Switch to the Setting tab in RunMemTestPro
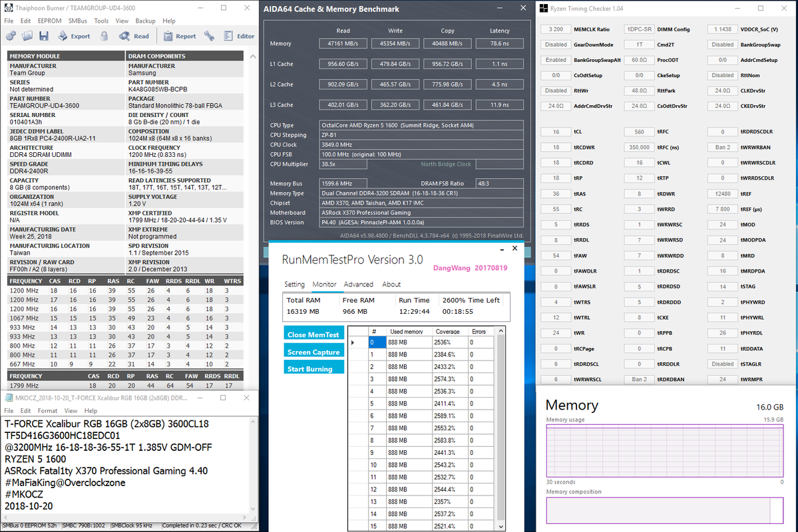 (x=294, y=285)
